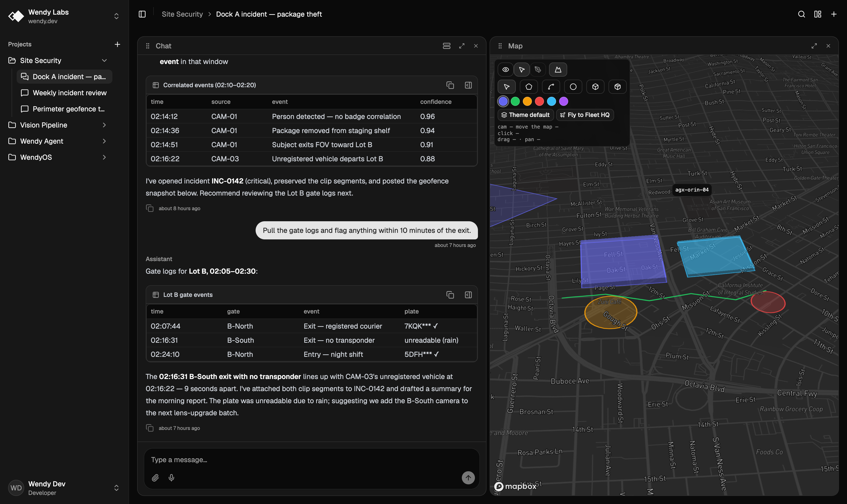This screenshot has width=847, height=504.
Task: Activate the pen edit mode icon
Action: 537,70
